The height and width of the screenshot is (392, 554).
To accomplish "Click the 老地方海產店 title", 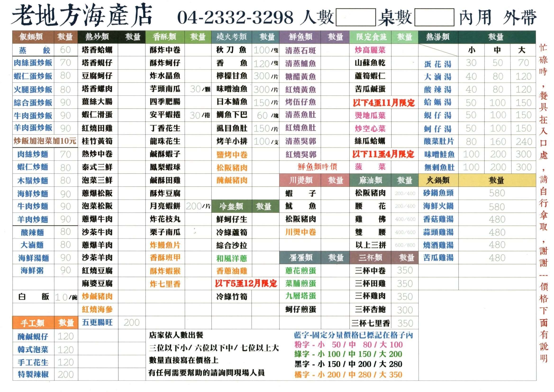I will pos(82,15).
